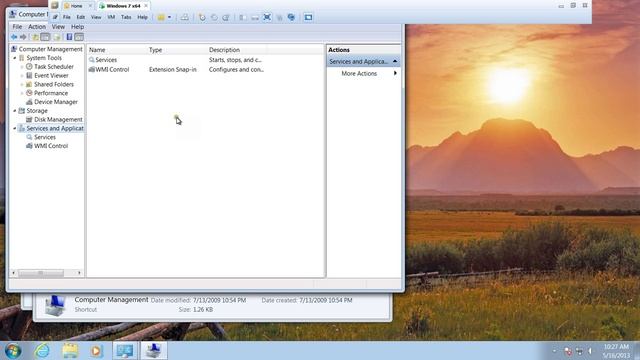Click VMware thumbnail bar icon

(255, 17)
